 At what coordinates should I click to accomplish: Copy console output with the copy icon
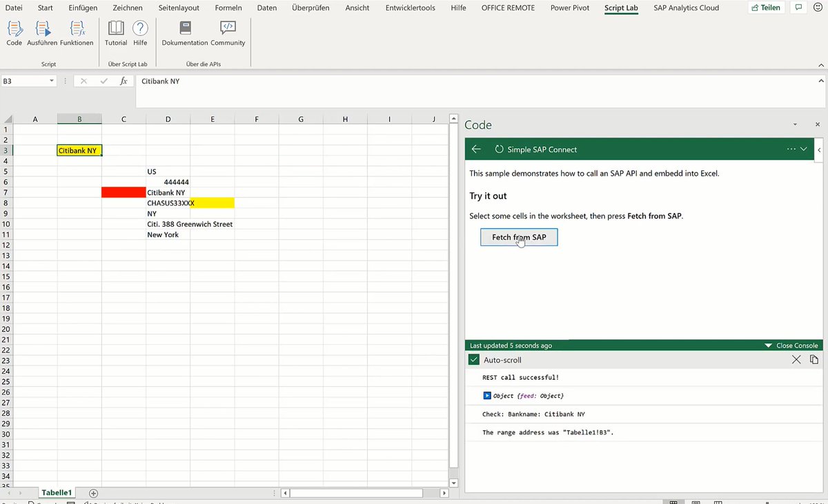(x=814, y=360)
